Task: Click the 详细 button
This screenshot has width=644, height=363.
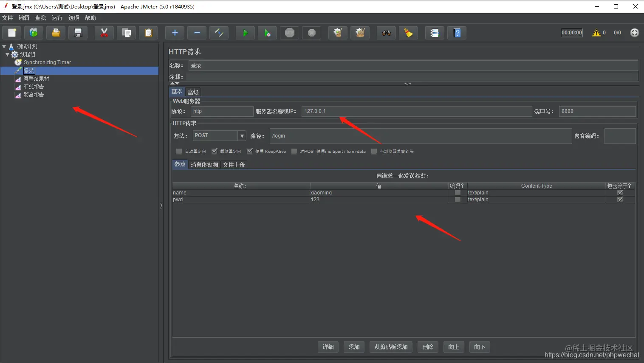Action: coord(328,347)
